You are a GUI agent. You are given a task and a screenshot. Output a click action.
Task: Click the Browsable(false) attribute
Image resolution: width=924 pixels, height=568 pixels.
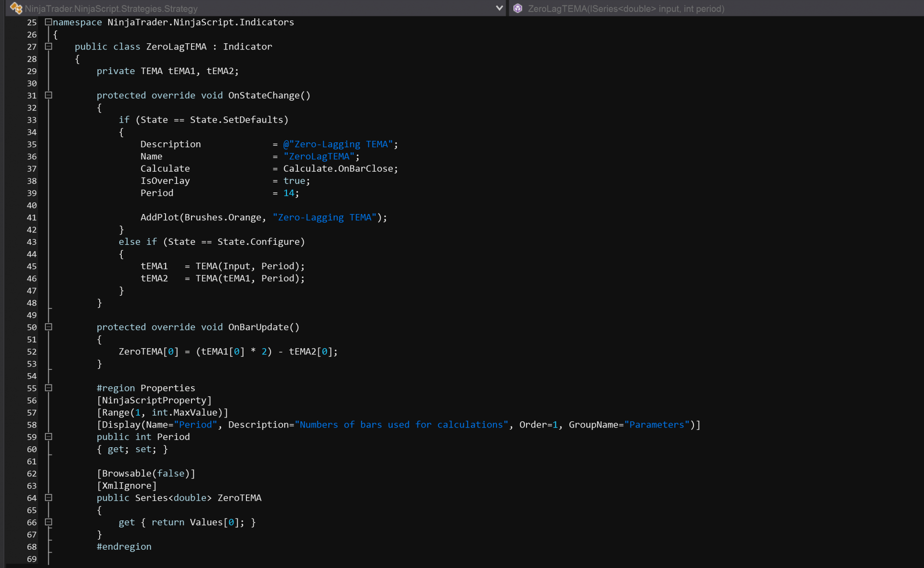pyautogui.click(x=146, y=473)
